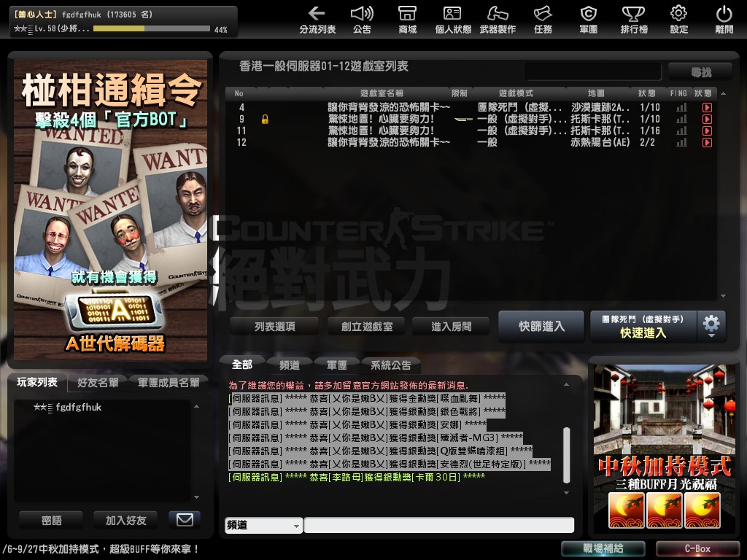Click ping bars icon of room 4

click(682, 108)
